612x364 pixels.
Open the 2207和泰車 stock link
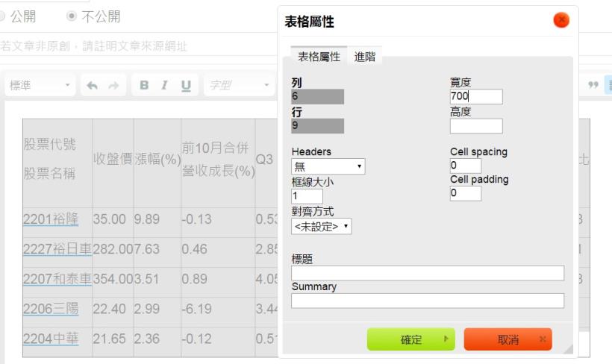click(57, 279)
